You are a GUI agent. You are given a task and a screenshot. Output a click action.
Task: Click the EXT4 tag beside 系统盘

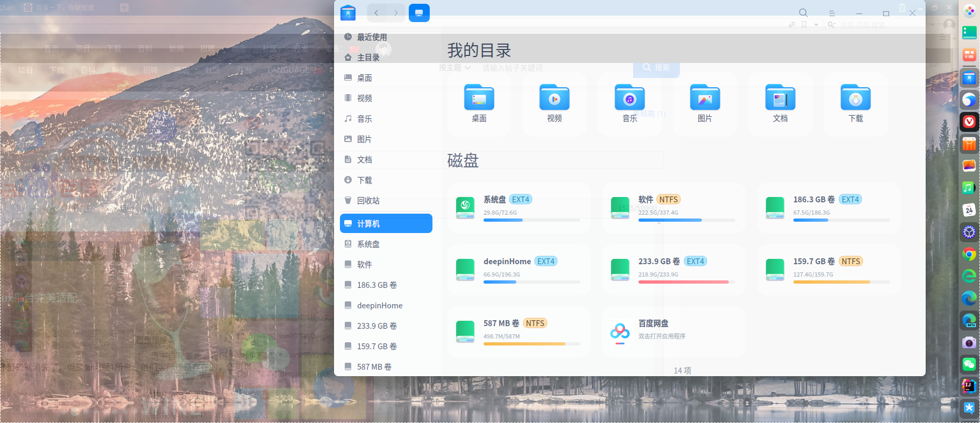(x=521, y=200)
